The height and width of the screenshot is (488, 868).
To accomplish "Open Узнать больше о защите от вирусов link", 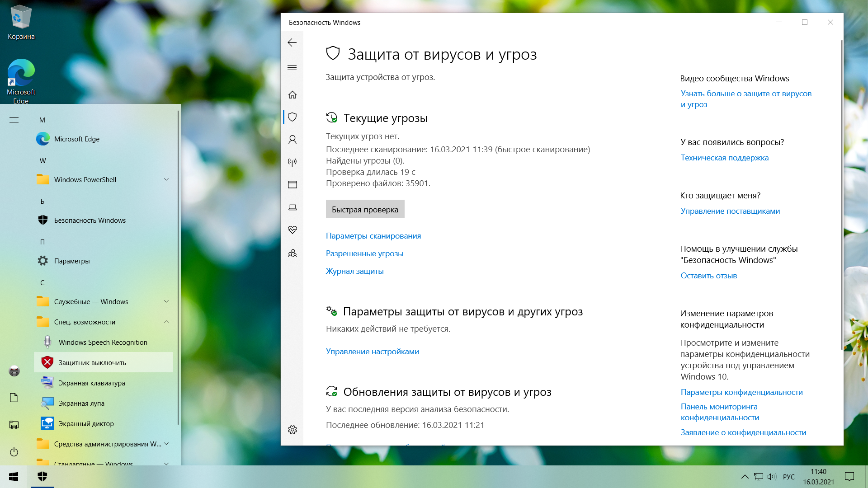I will click(x=746, y=99).
